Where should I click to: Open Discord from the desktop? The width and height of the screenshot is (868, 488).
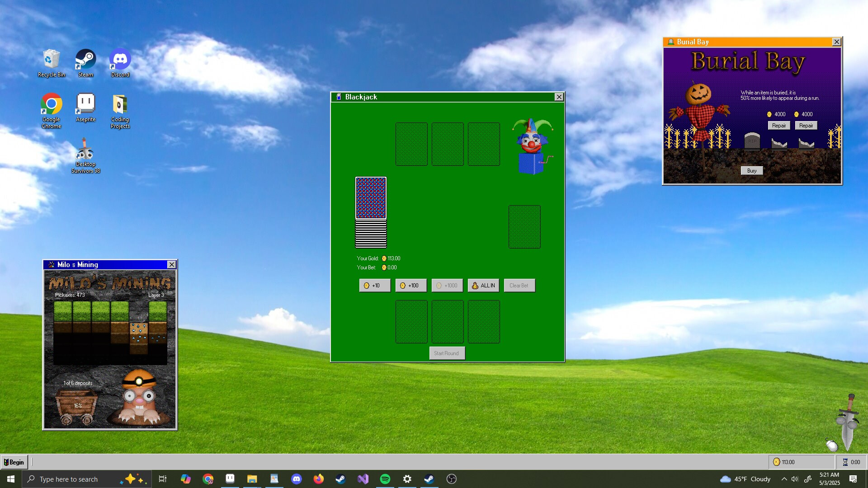pos(119,60)
